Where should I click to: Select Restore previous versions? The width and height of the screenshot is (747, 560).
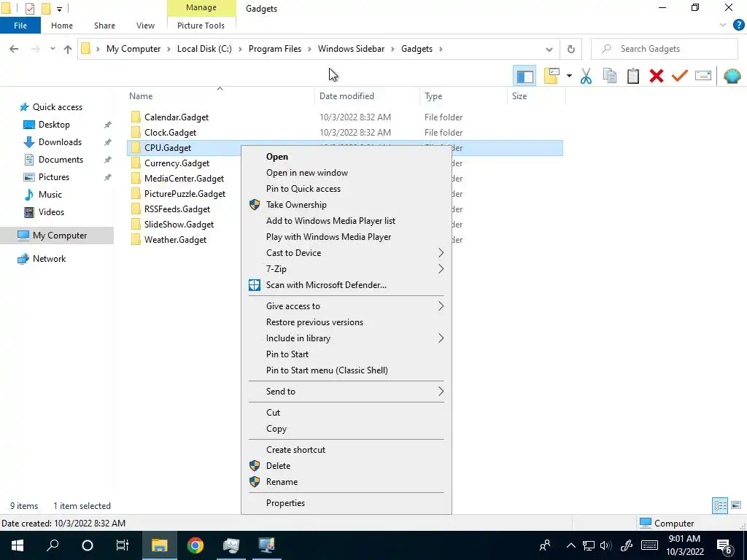tap(347, 322)
